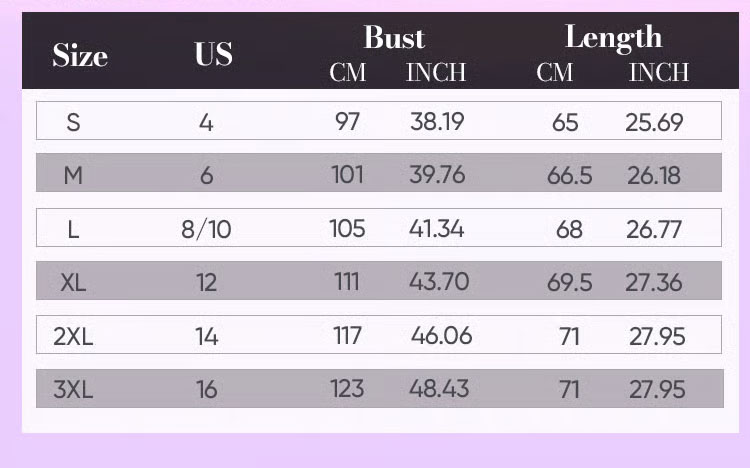Click the US column header
750x468 pixels.
coord(213,54)
